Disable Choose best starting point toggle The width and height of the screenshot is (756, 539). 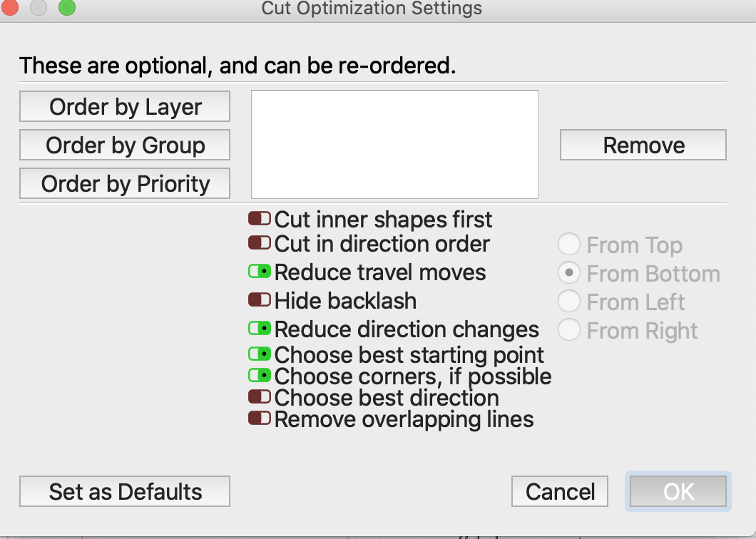260,354
